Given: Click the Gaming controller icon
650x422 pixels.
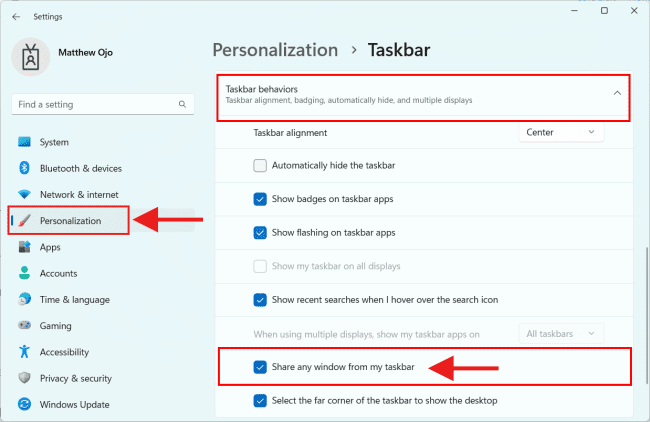Looking at the screenshot, I should point(25,326).
